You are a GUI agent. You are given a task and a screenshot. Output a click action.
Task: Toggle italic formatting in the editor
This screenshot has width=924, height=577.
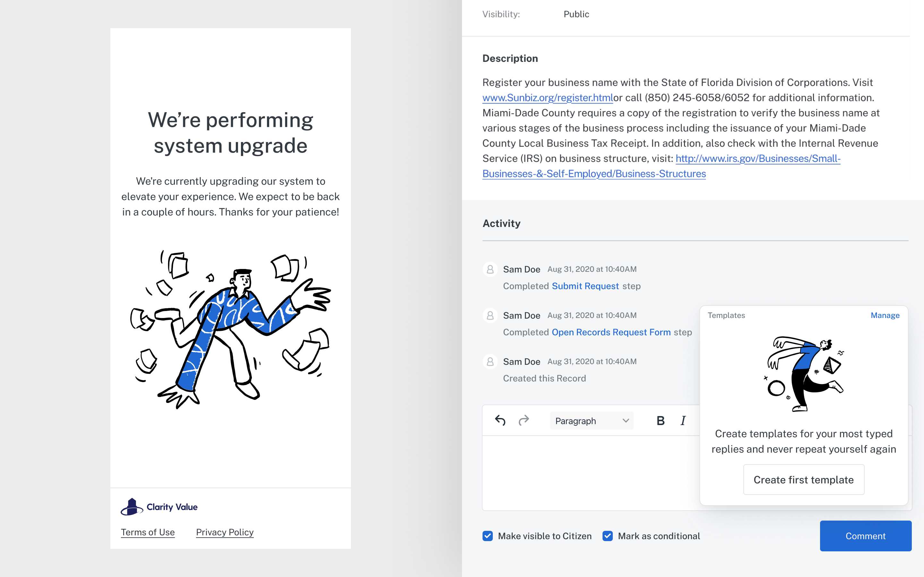tap(683, 421)
